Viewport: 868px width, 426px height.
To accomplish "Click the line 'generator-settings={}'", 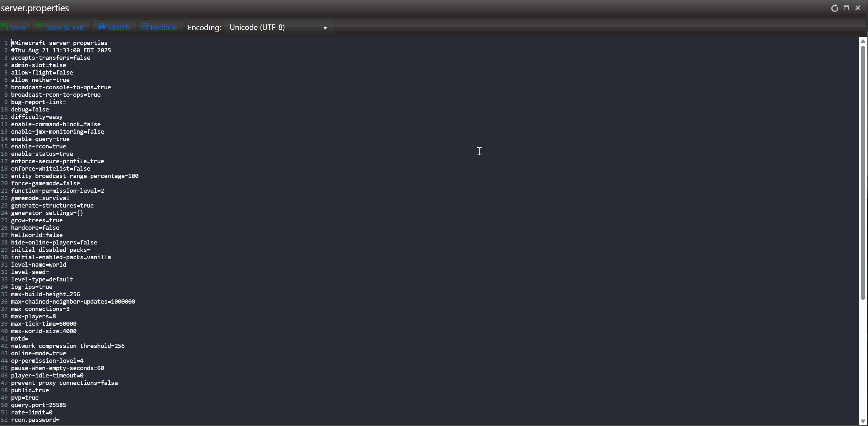I will point(47,213).
